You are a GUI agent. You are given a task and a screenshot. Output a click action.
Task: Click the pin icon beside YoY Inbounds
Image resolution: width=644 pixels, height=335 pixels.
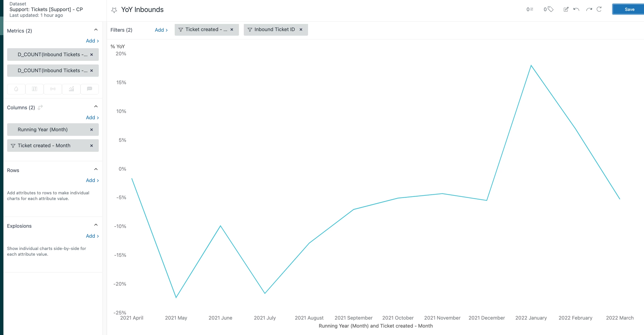(x=114, y=10)
